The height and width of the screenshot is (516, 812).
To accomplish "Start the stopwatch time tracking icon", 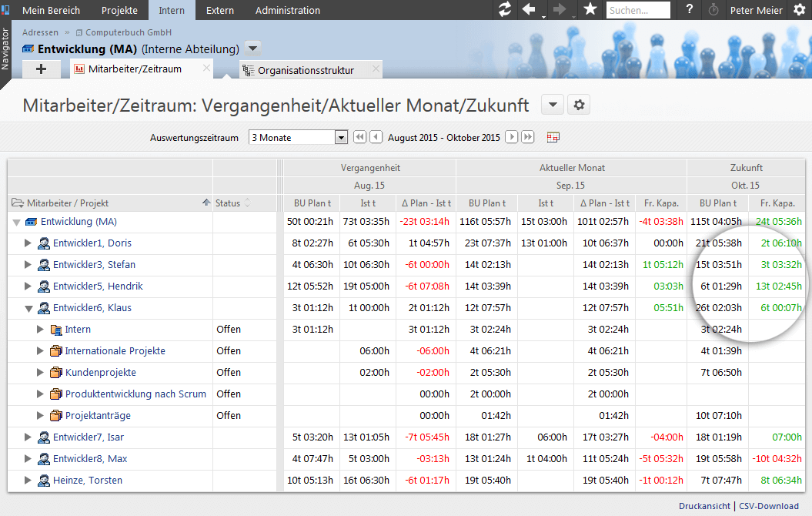I will point(713,10).
